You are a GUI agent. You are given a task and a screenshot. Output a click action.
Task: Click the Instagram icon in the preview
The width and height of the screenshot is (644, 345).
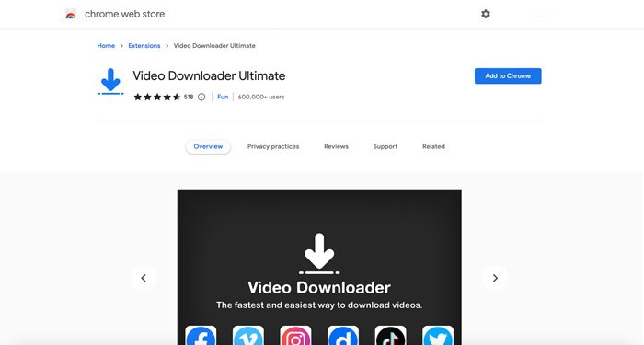pyautogui.click(x=295, y=335)
